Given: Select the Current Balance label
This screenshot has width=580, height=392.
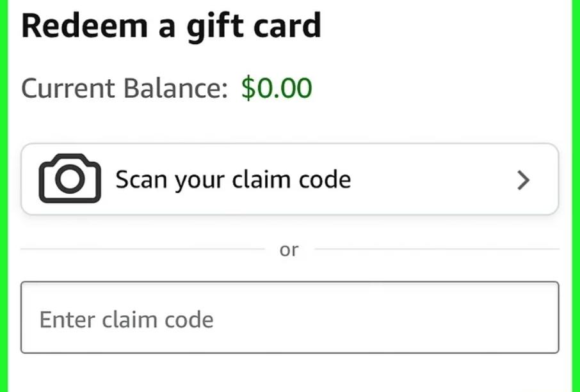Looking at the screenshot, I should [x=124, y=88].
